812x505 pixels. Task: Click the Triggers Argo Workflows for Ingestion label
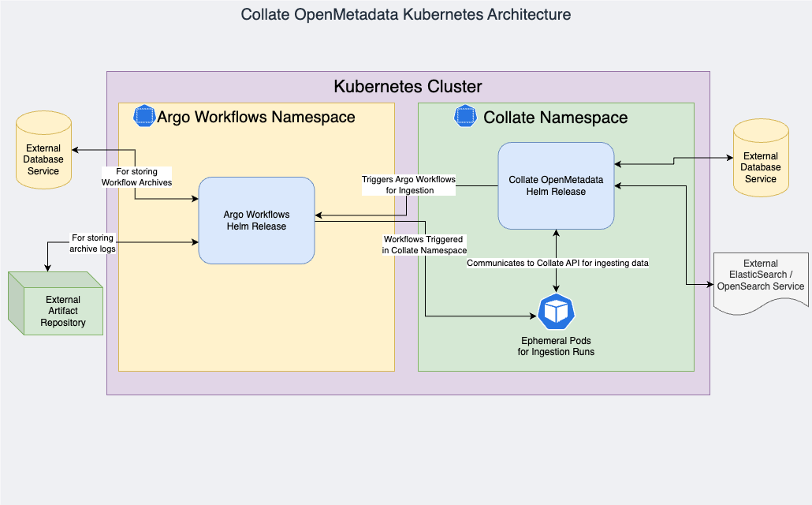[408, 185]
